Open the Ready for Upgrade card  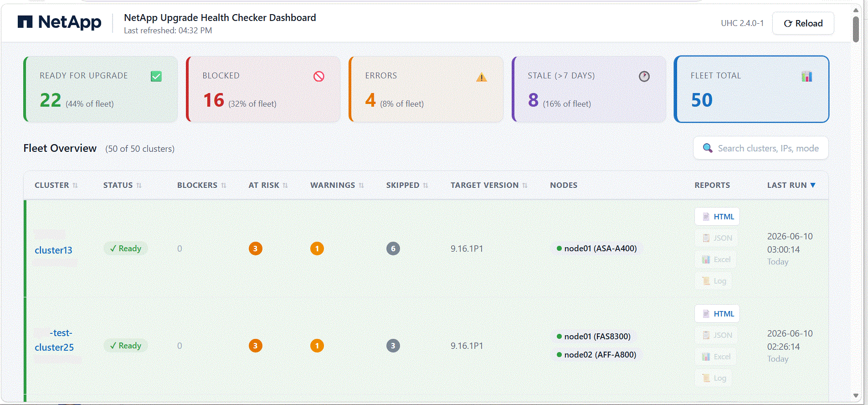[x=101, y=89]
